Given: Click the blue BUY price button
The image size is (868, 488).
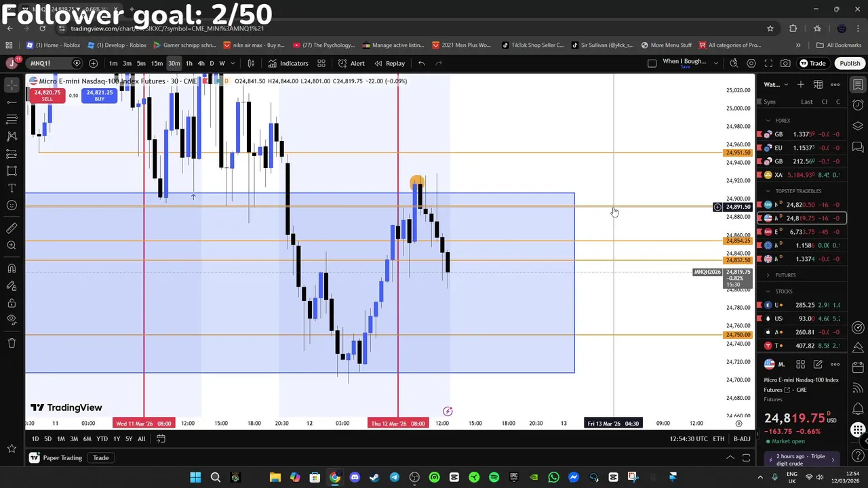Looking at the screenshot, I should 99,96.
